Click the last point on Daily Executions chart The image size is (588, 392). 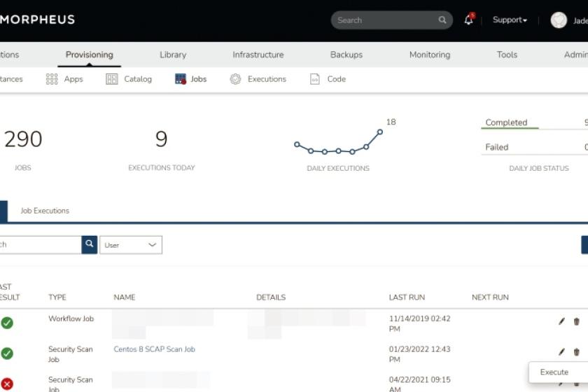[x=380, y=132]
